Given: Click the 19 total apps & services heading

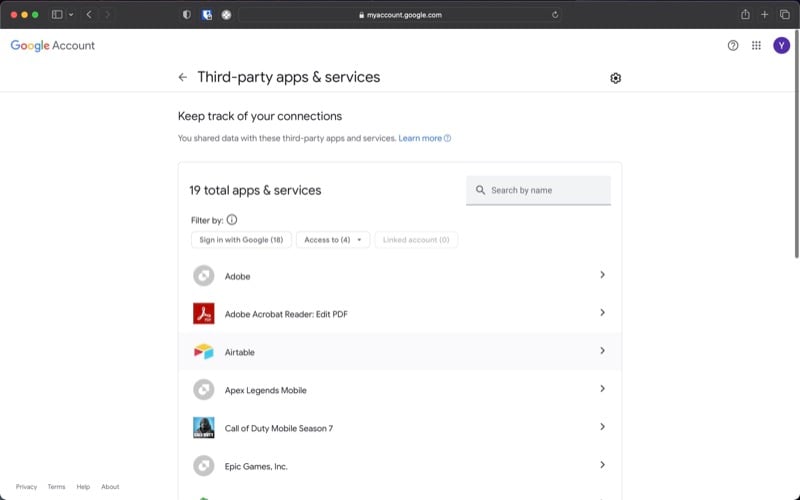Looking at the screenshot, I should (x=255, y=190).
